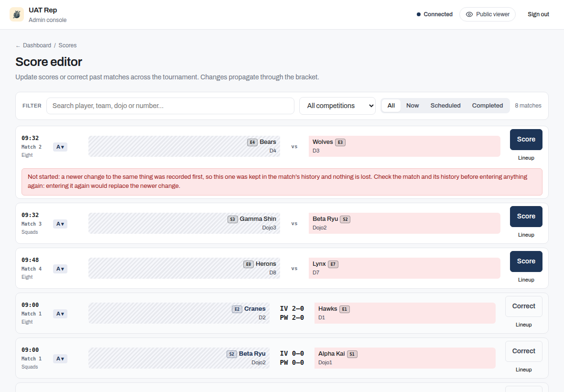Click the "PW 0–0" score text
The width and height of the screenshot is (564, 392).
(x=292, y=362)
